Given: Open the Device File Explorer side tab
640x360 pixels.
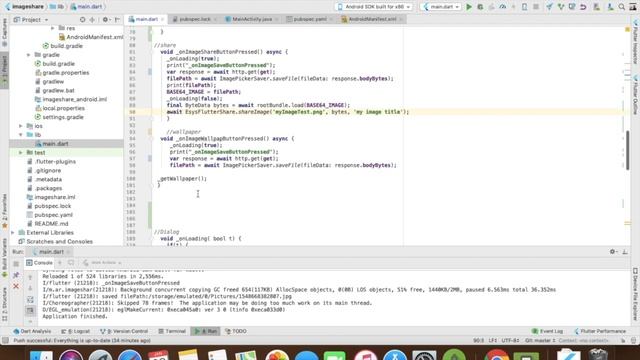Looking at the screenshot, I should point(636,294).
